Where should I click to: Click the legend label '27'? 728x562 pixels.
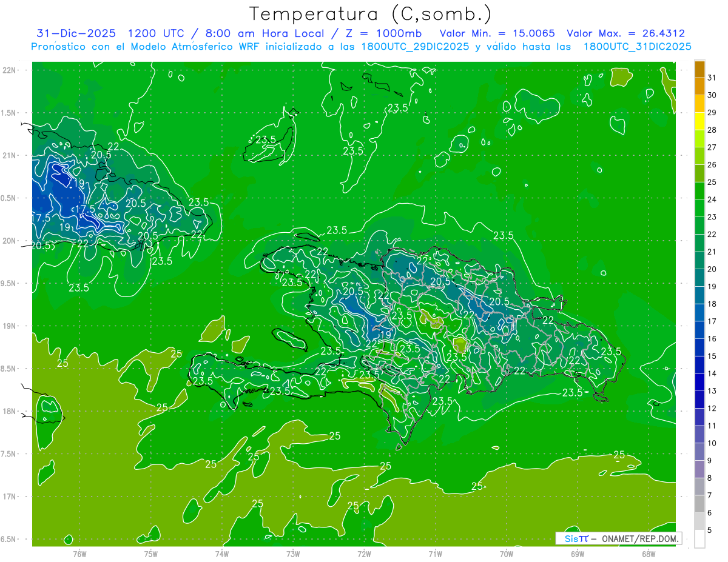point(712,147)
